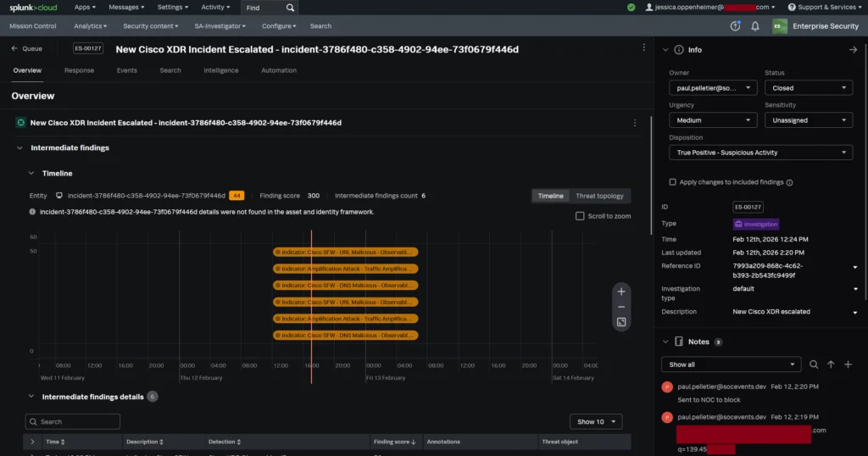Check Apply changes to included findings

672,182
